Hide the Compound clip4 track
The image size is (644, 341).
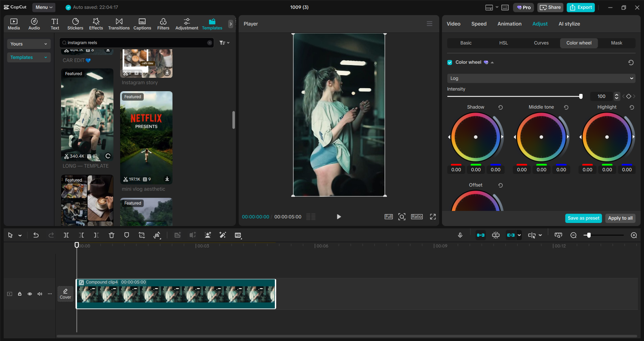click(30, 294)
